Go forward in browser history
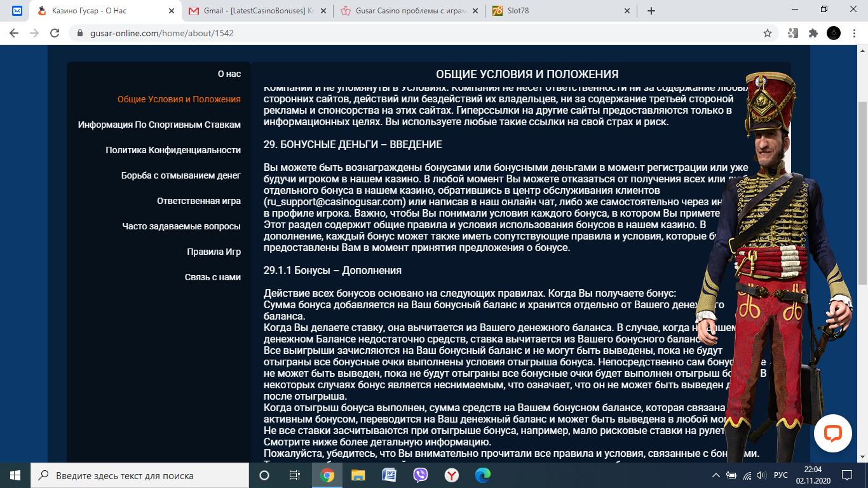The image size is (868, 488). point(34,33)
